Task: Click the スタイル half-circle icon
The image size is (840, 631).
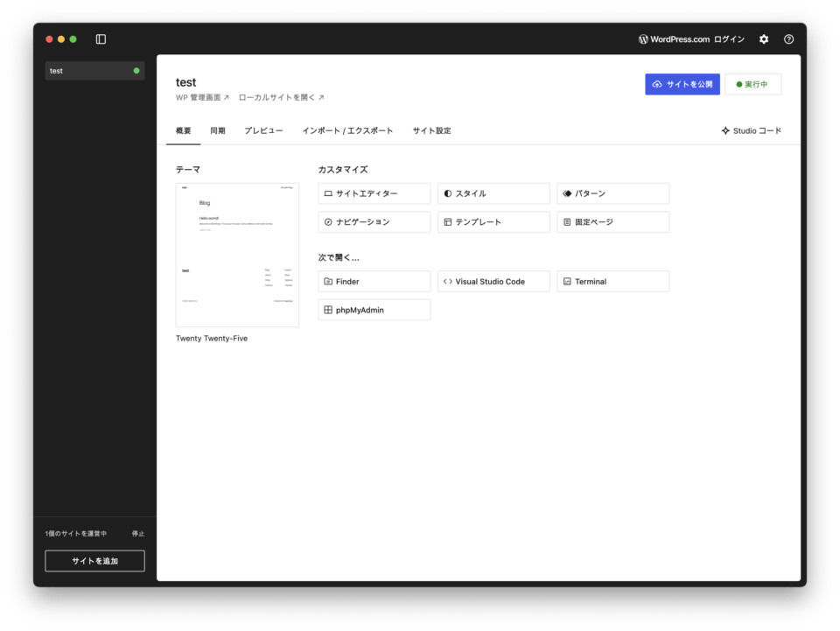Action: [x=447, y=193]
